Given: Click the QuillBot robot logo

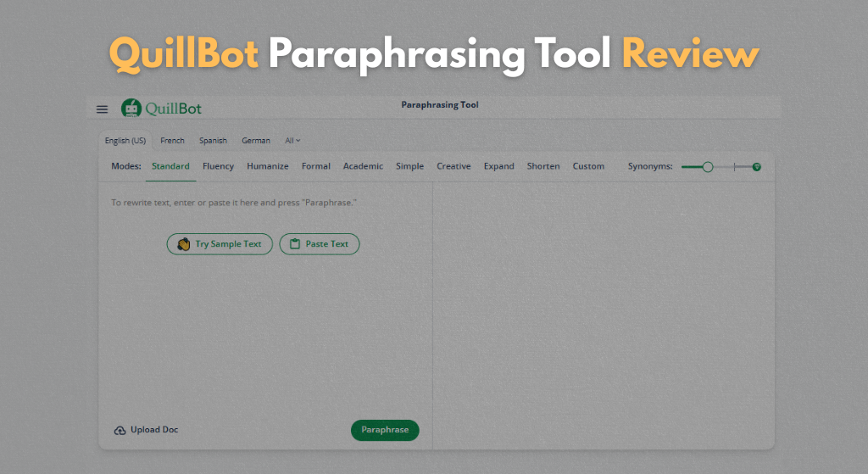Looking at the screenshot, I should click(x=131, y=109).
